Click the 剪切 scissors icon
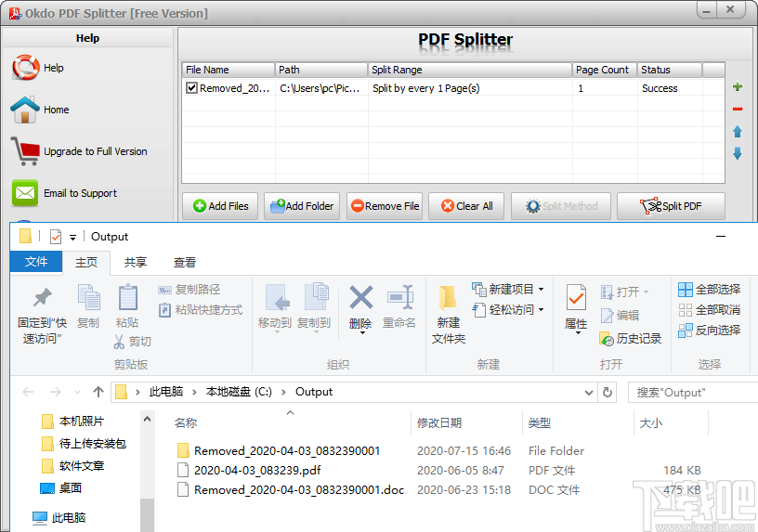 [120, 342]
